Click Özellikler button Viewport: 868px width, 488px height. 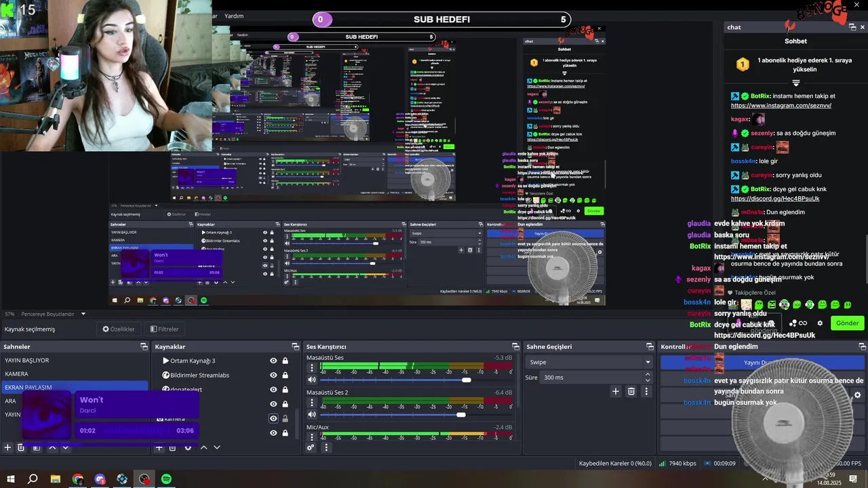(x=119, y=329)
